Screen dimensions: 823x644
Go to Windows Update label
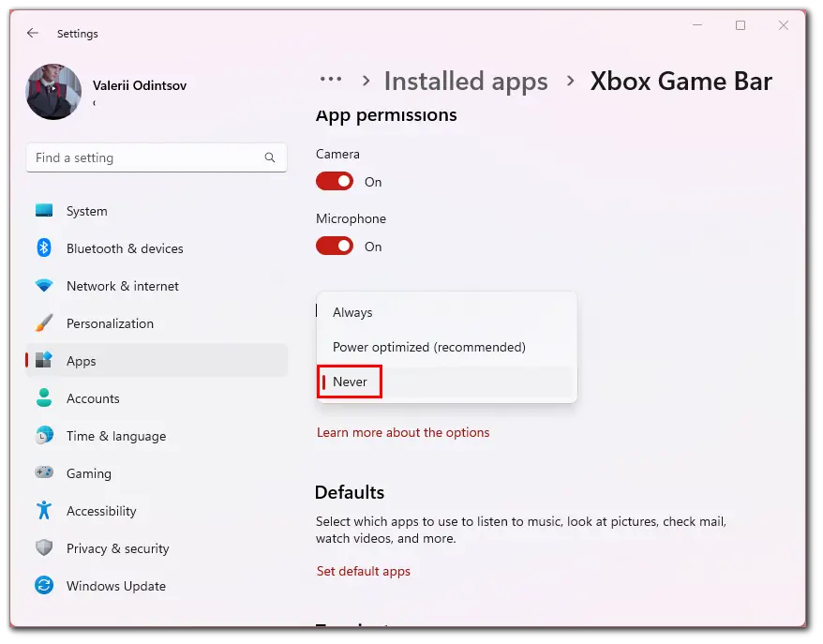click(116, 586)
